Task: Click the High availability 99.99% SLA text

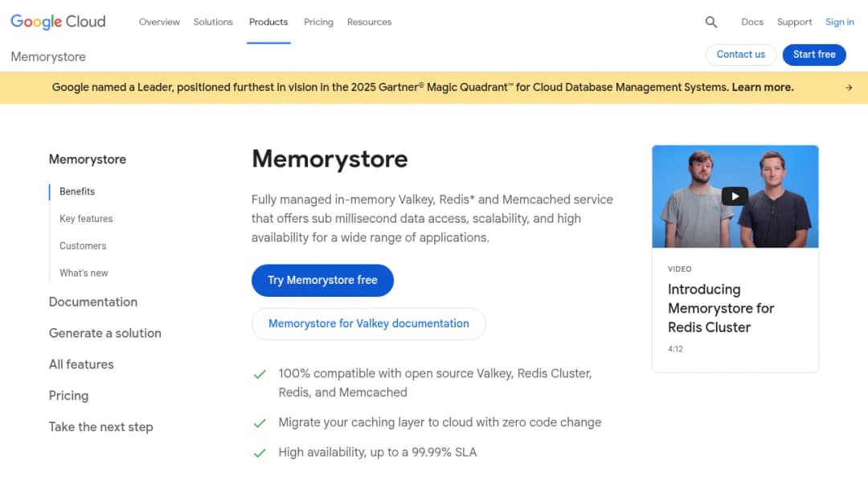Action: coord(377,453)
